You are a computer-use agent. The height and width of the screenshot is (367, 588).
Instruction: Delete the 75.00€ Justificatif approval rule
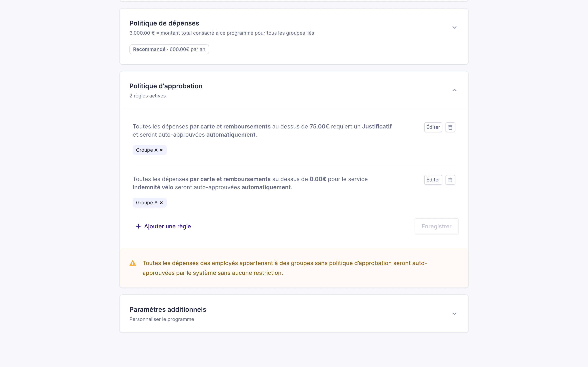point(450,127)
